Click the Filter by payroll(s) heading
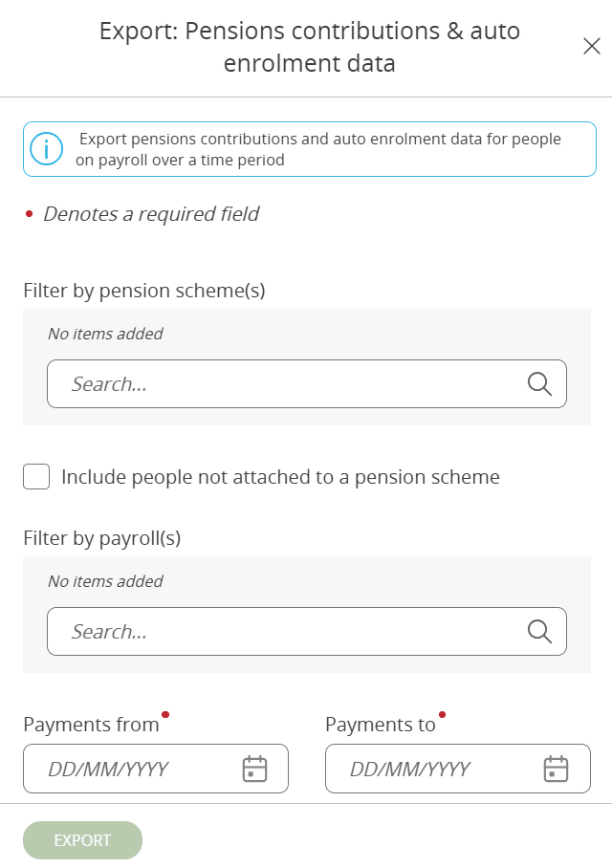This screenshot has width=612, height=868. 100,538
